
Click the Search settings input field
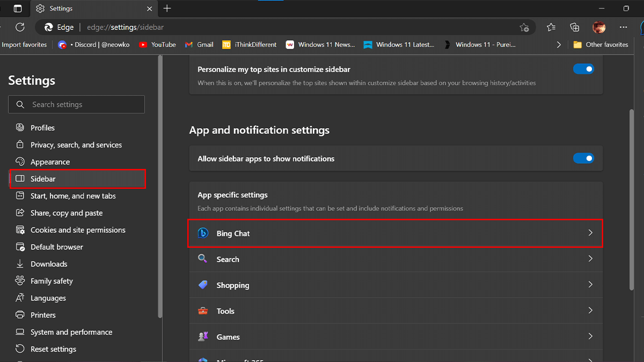click(77, 105)
